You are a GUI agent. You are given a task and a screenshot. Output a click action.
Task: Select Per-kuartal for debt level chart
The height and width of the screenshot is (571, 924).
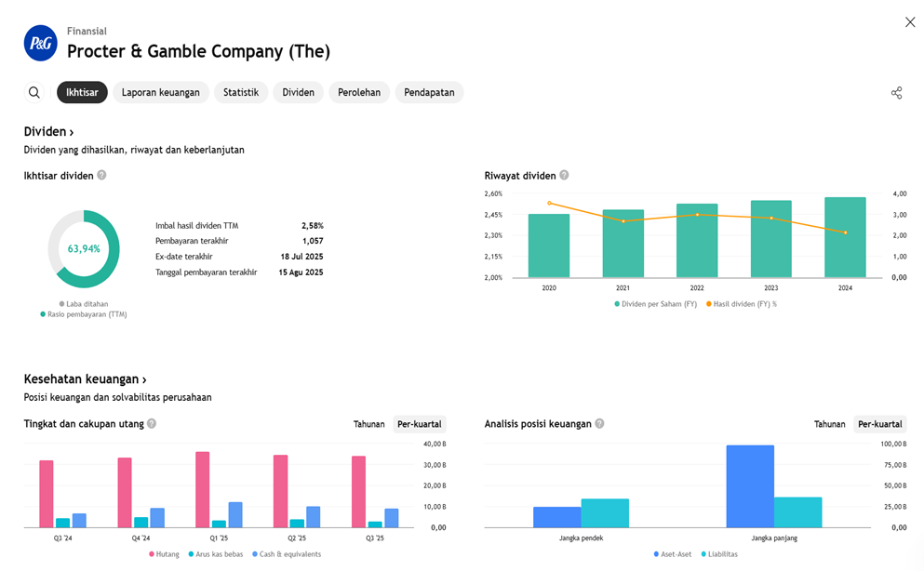[x=419, y=424]
